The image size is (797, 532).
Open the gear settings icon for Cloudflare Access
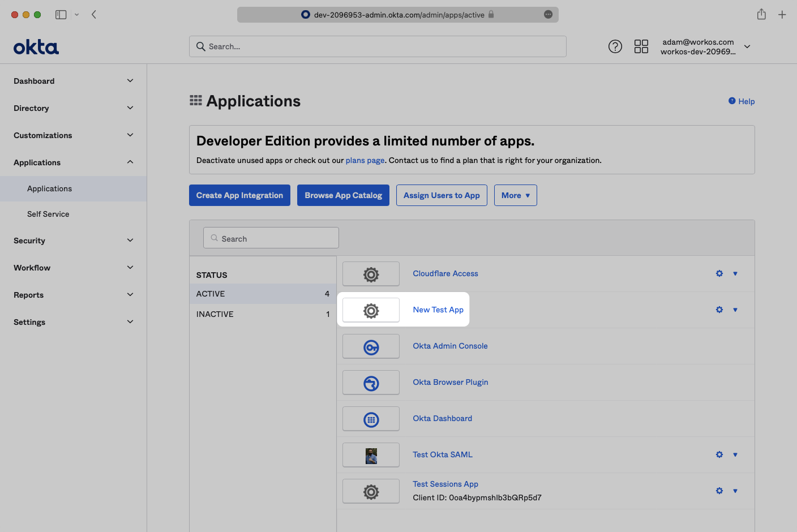[x=719, y=273]
